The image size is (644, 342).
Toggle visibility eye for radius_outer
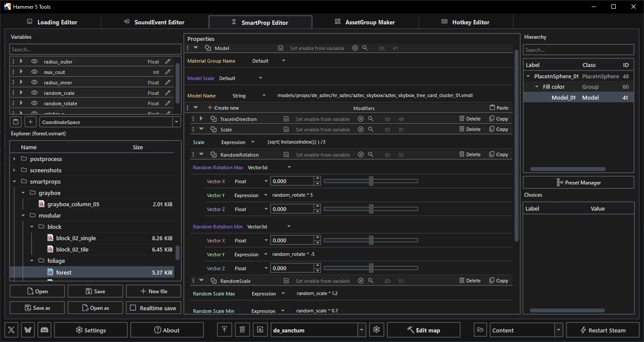34,62
